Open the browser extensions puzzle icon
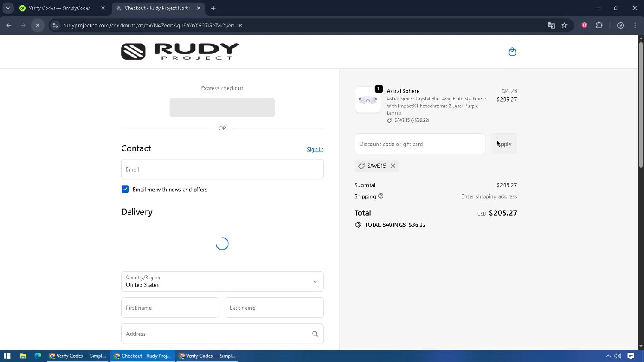The height and width of the screenshot is (362, 644). pos(599,25)
